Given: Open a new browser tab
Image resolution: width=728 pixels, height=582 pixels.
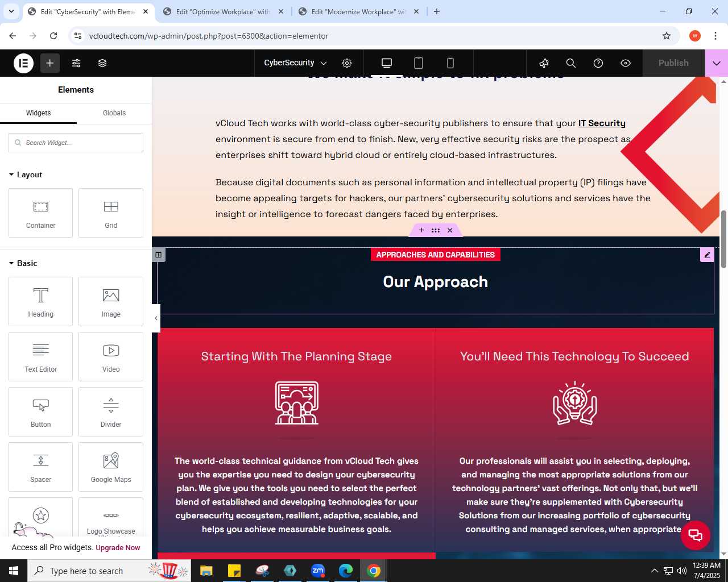Looking at the screenshot, I should (437, 11).
